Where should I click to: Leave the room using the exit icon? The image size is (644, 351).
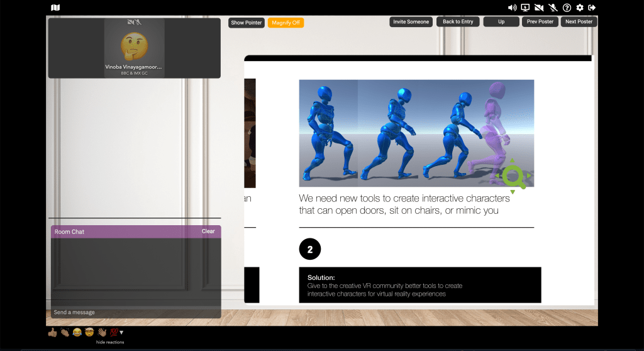(x=592, y=8)
